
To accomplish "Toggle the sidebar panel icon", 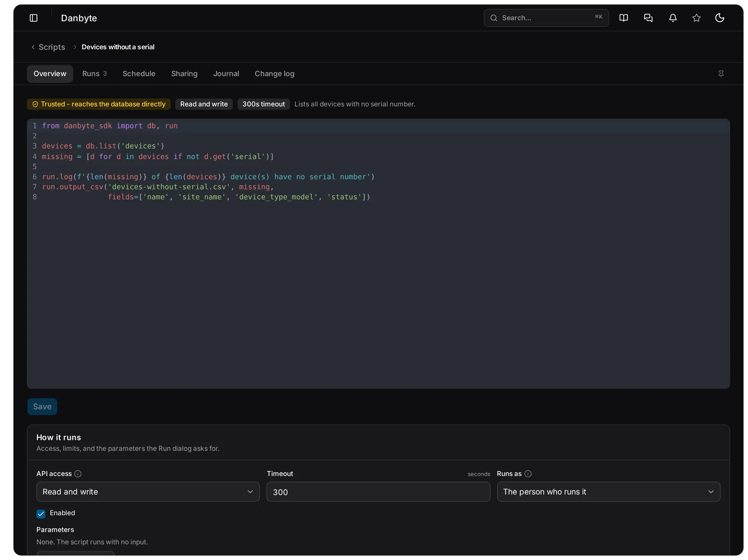I will pyautogui.click(x=34, y=18).
